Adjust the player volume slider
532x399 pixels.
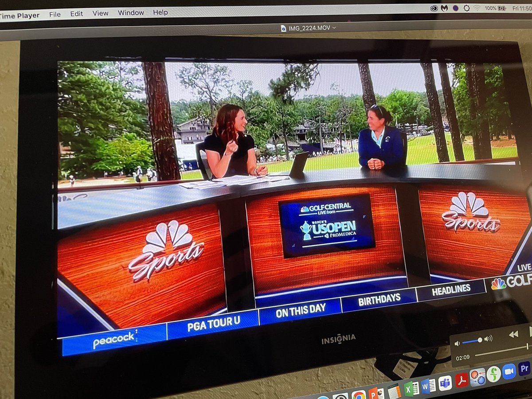pyautogui.click(x=472, y=341)
